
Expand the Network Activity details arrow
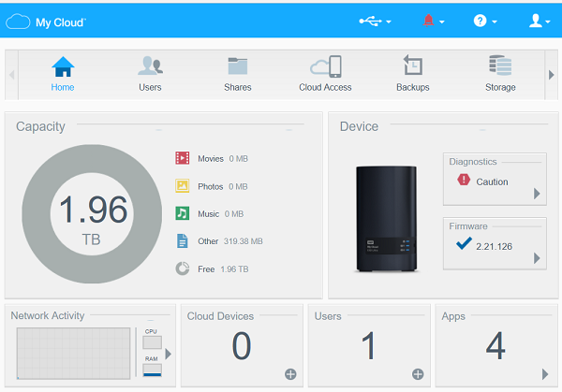[169, 354]
